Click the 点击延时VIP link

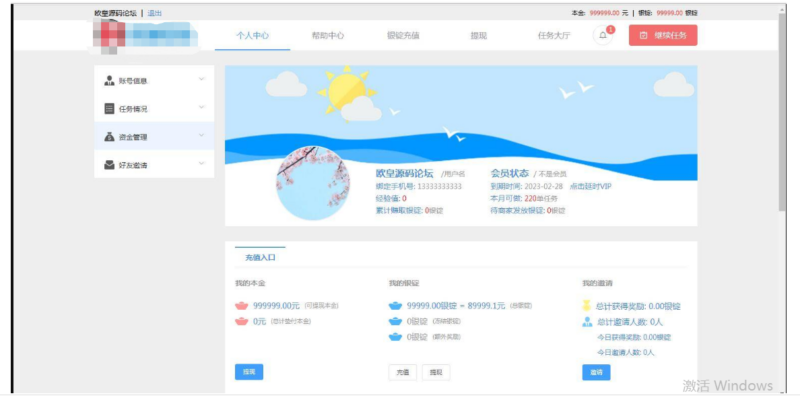point(590,186)
